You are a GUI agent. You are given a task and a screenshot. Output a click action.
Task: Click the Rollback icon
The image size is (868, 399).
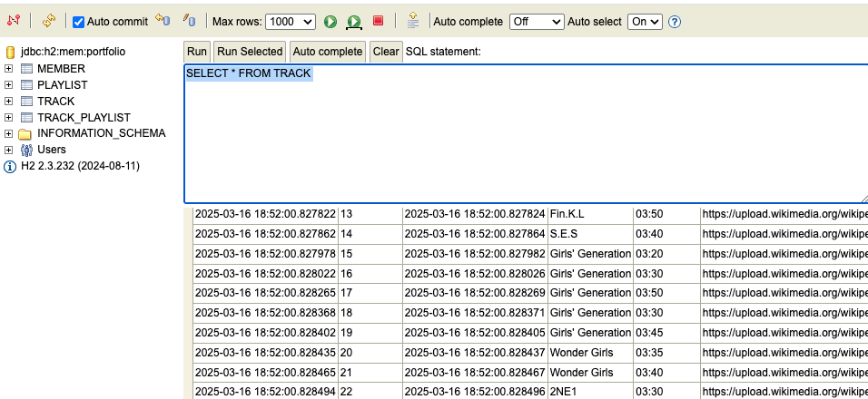point(163,21)
